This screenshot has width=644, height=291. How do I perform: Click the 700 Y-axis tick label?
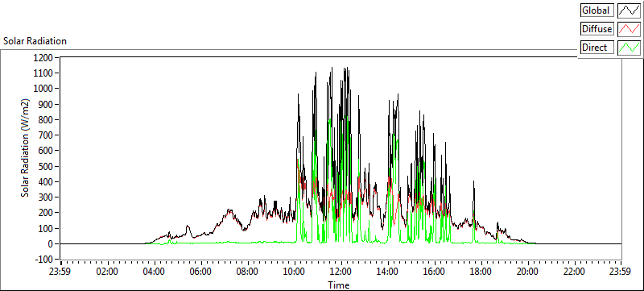pos(47,135)
